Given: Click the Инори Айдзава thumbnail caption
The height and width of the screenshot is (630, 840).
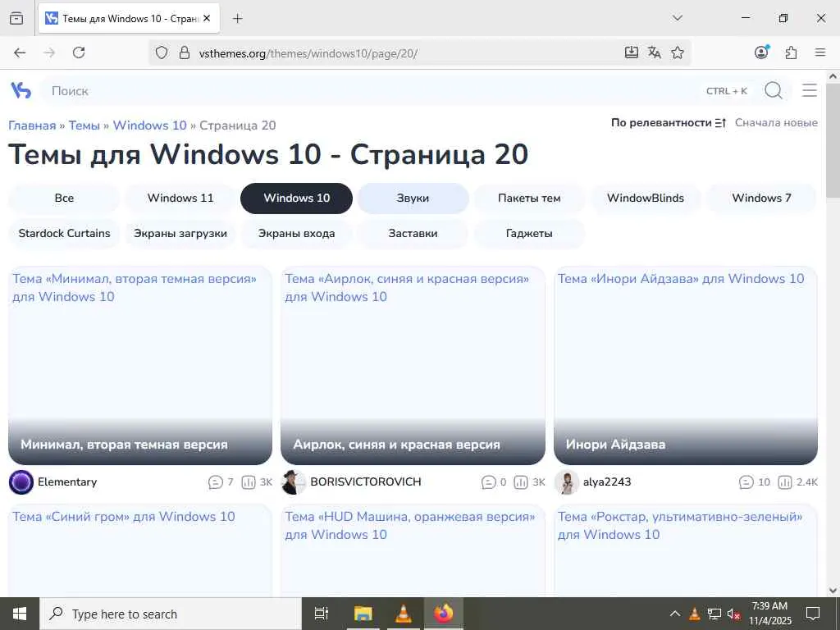Looking at the screenshot, I should point(616,445).
